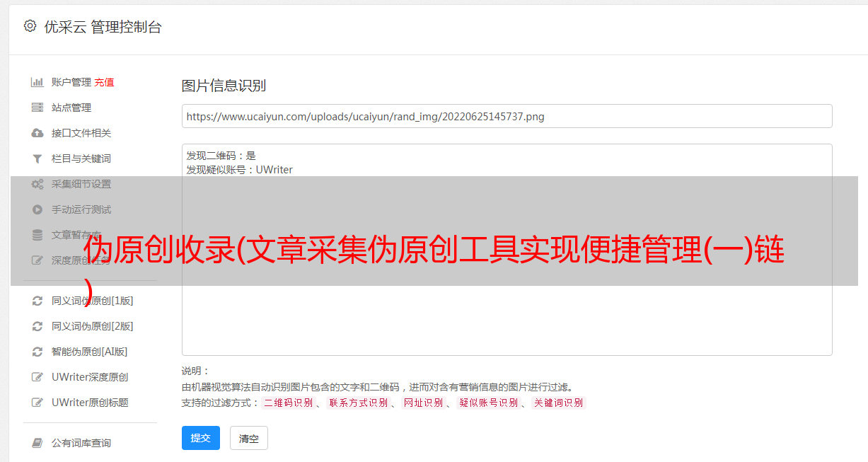Click the refresh icon for 智能伪原创[AI版]
The width and height of the screenshot is (868, 462).
tap(37, 352)
